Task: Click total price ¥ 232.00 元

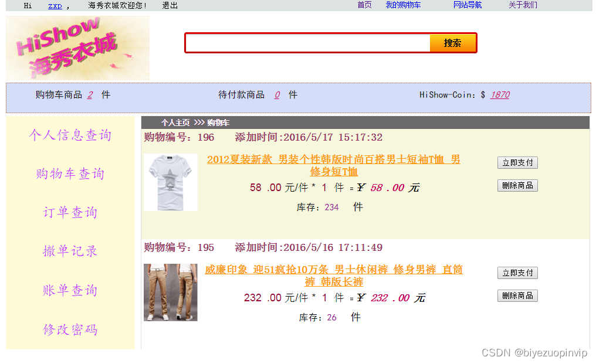Action: pyautogui.click(x=391, y=298)
